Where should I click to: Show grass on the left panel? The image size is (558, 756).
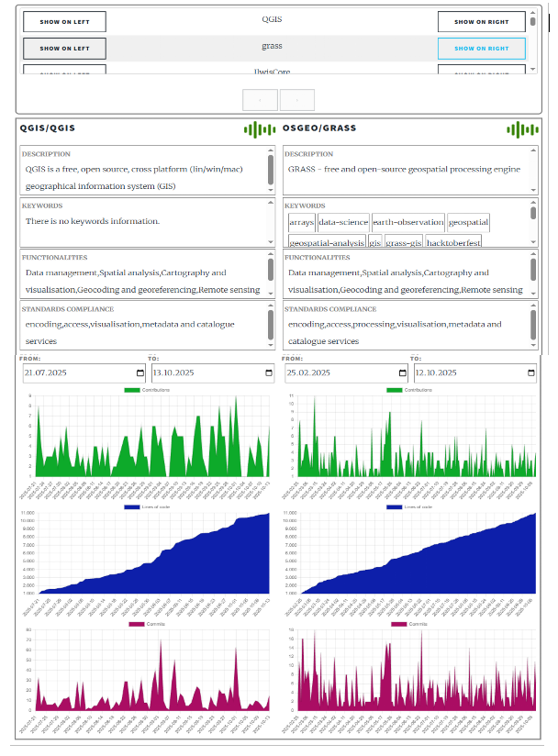(x=64, y=49)
